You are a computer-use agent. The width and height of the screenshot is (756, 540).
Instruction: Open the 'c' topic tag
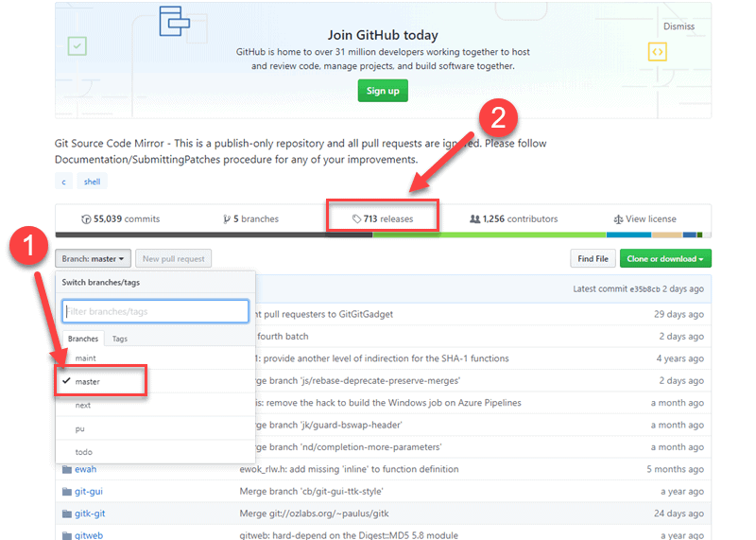click(63, 182)
